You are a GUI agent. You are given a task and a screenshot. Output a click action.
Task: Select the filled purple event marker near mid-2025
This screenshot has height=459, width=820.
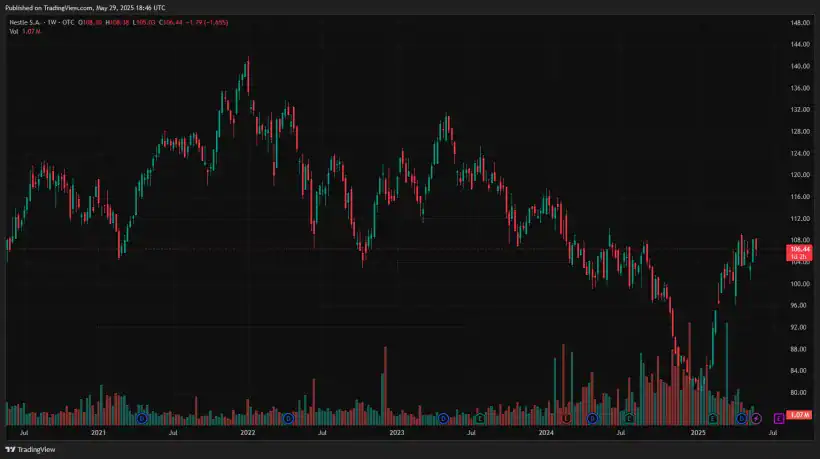756,417
